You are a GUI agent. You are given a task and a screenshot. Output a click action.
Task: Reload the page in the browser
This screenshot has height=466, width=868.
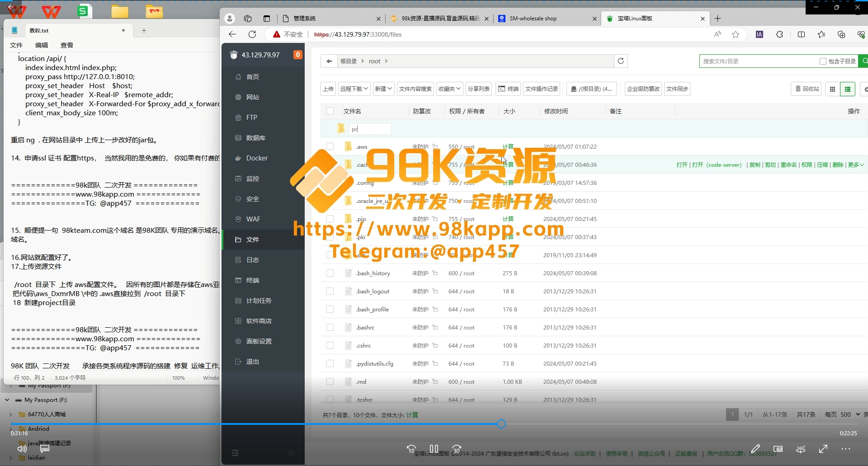[x=252, y=34]
